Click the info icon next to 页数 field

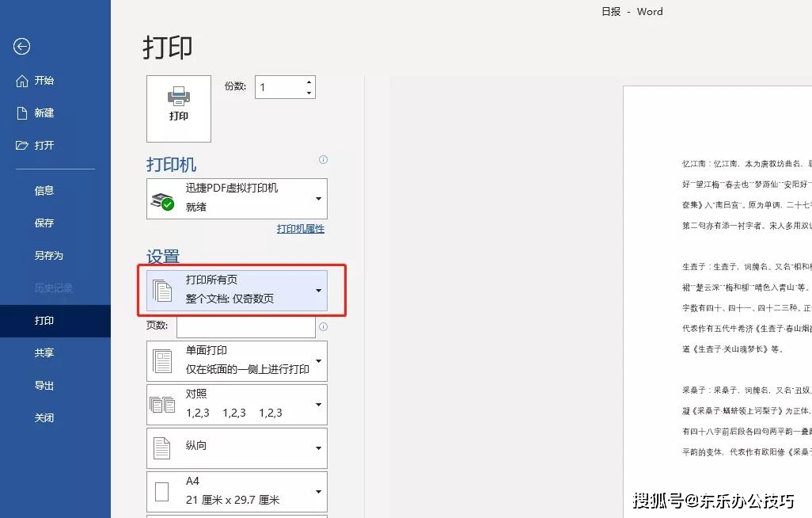323,326
